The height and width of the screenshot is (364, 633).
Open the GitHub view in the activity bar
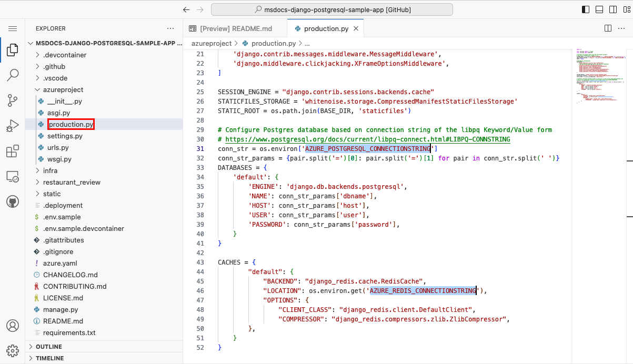point(13,201)
